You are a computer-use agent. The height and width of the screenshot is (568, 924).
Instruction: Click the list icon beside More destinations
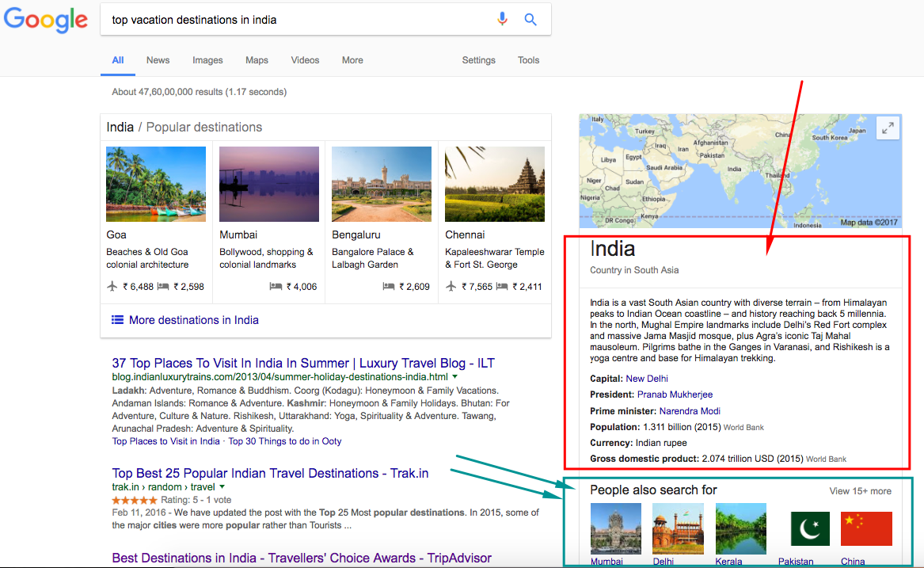click(x=117, y=320)
